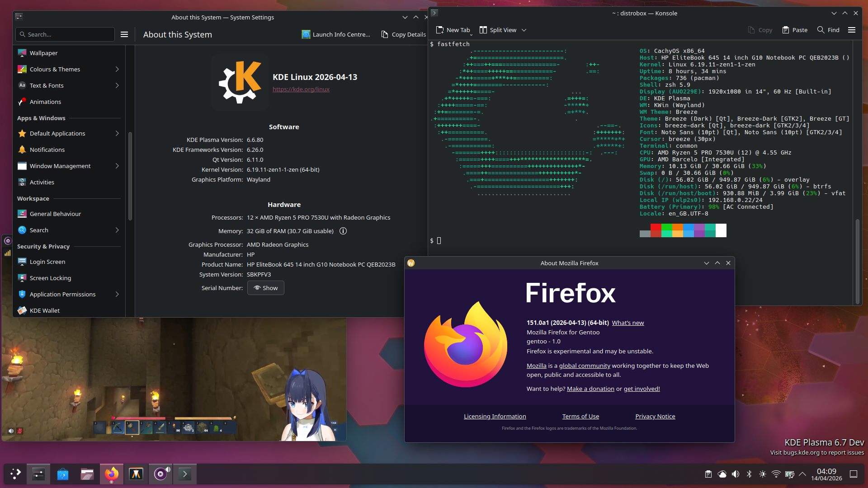Screen dimensions: 868x488
Task: Open Konsole hamburger menu
Action: (x=852, y=30)
